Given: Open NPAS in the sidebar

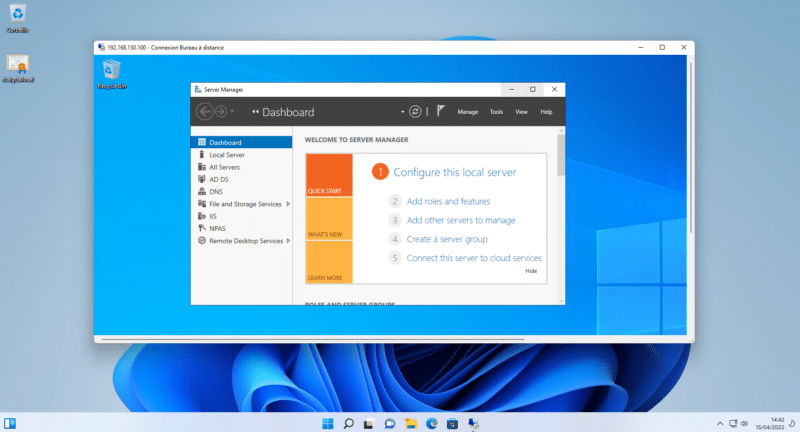Looking at the screenshot, I should coord(217,228).
